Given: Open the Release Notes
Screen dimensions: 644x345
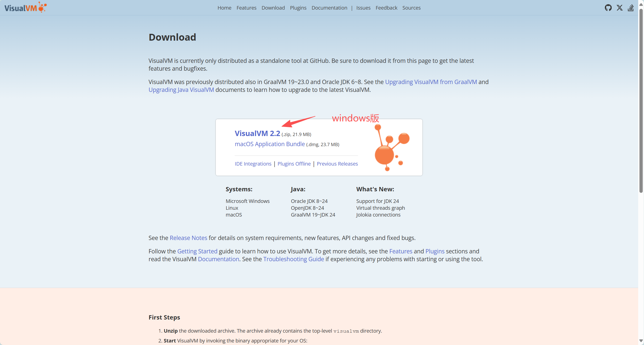Looking at the screenshot, I should click(x=188, y=237).
